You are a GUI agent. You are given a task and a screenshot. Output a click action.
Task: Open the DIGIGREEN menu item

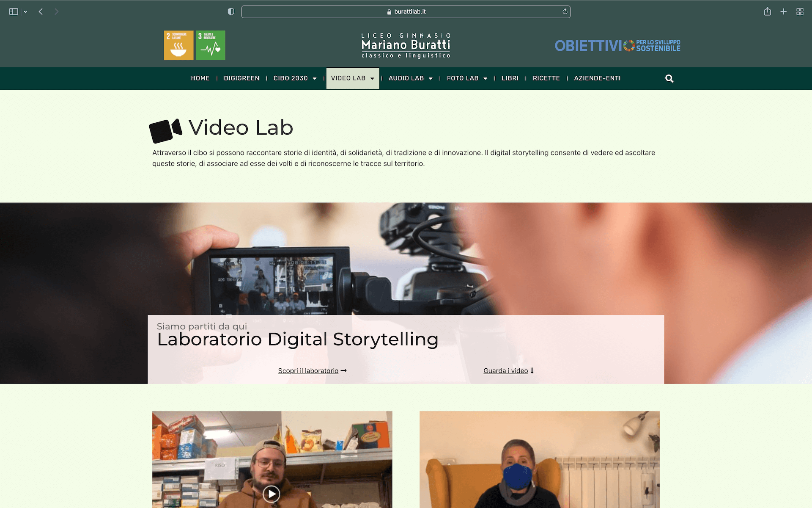(x=241, y=78)
